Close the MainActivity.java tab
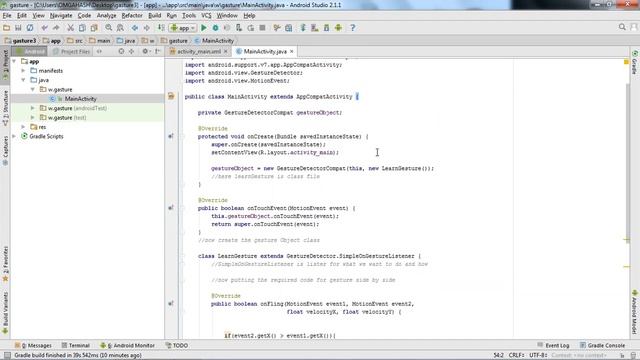The image size is (640, 360). (x=291, y=51)
